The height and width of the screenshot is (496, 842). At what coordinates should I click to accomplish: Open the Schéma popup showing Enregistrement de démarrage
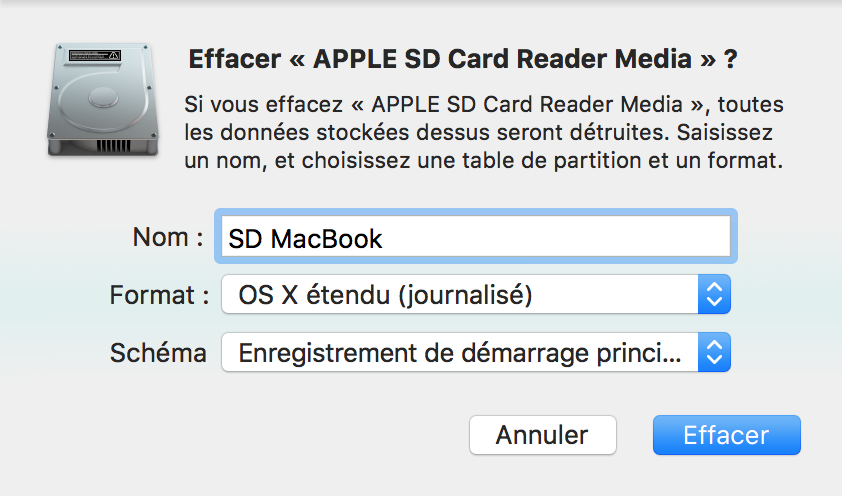tap(476, 352)
